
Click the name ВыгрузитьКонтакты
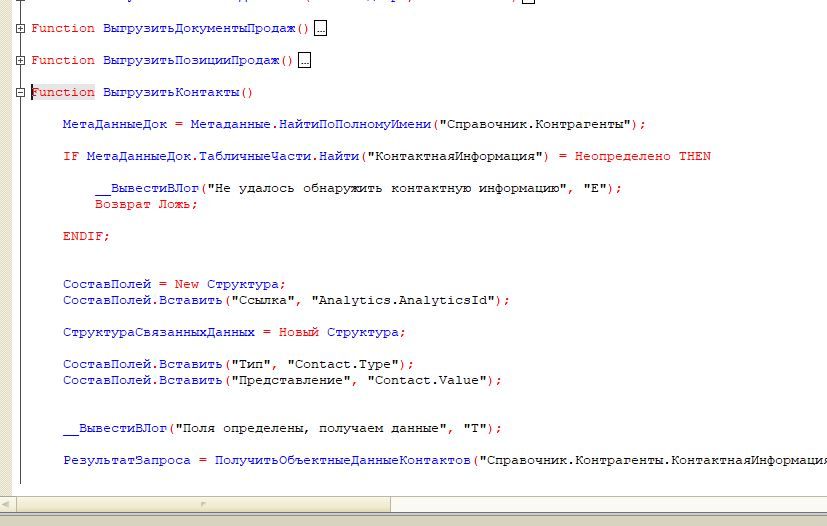pos(171,92)
